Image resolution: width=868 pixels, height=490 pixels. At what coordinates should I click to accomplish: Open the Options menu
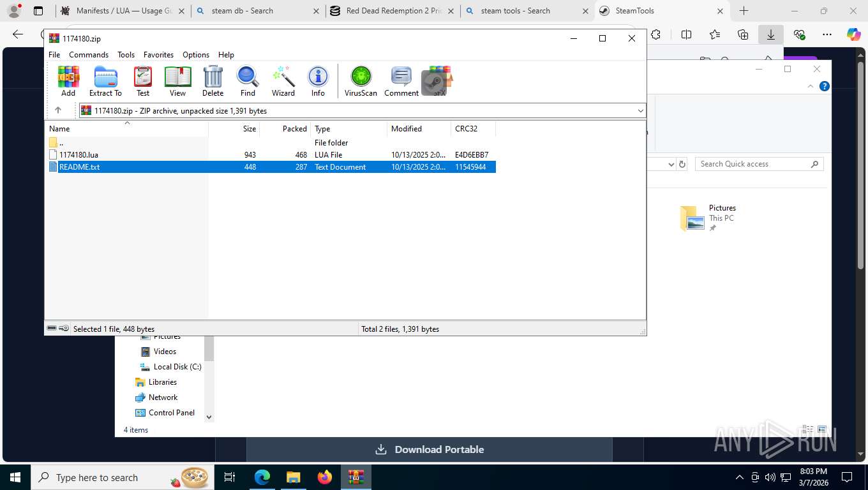point(196,55)
